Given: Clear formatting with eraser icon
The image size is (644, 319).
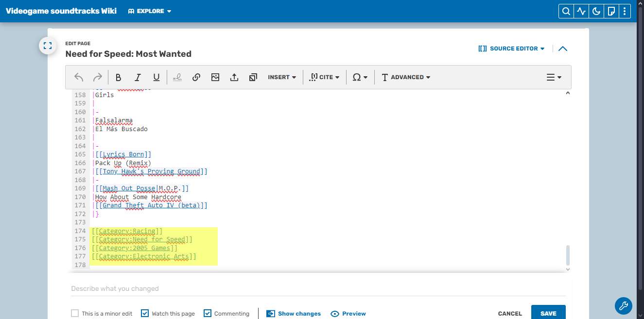Looking at the screenshot, I should (177, 77).
